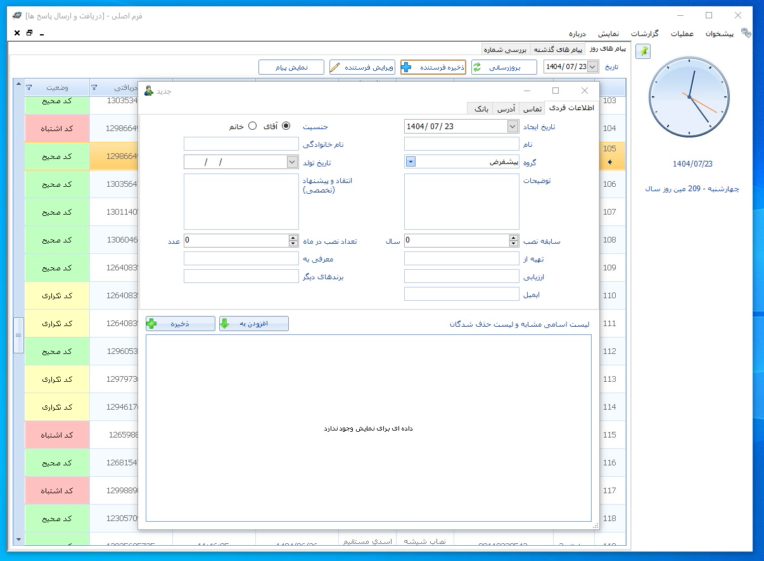Click the تهیه از input field
Image resolution: width=764 pixels, height=561 pixels.
point(461,258)
